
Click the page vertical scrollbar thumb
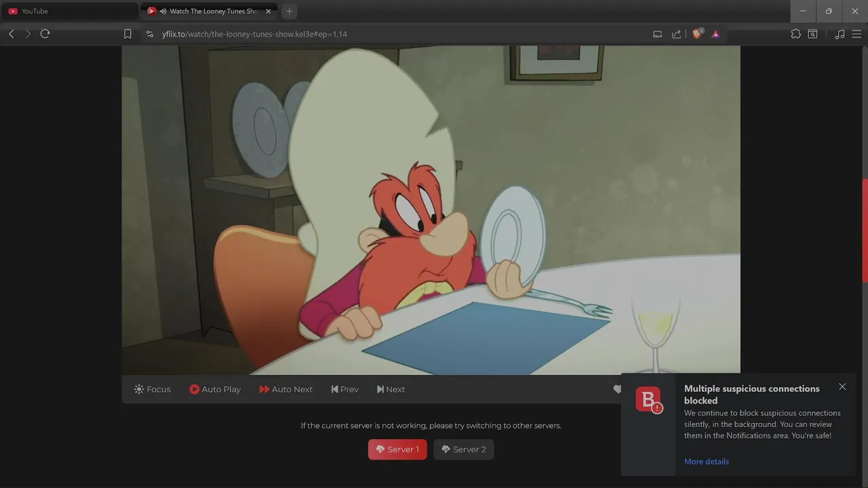[865, 230]
